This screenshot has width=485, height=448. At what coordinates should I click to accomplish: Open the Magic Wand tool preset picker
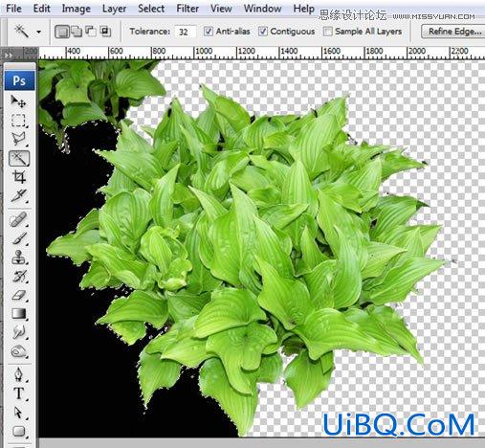pyautogui.click(x=38, y=32)
